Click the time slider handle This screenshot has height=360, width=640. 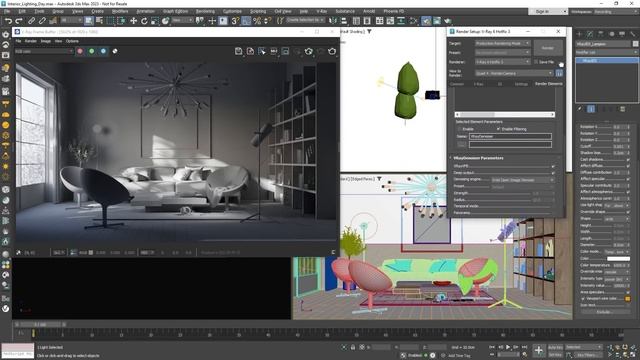click(x=40, y=324)
